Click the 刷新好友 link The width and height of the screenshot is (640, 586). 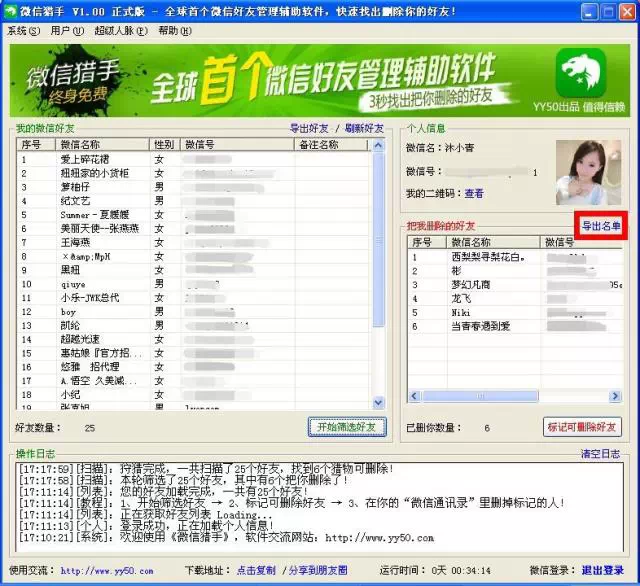364,129
